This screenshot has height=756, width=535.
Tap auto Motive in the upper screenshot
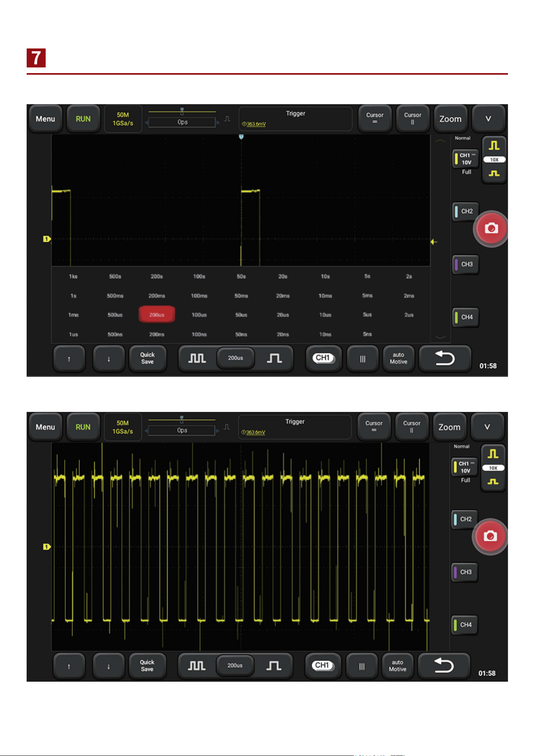tap(398, 358)
